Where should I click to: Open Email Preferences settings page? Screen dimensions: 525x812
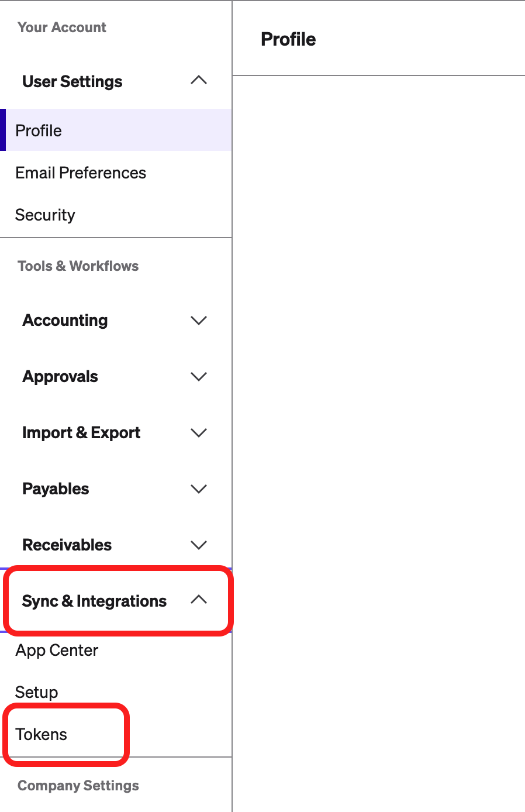81,173
